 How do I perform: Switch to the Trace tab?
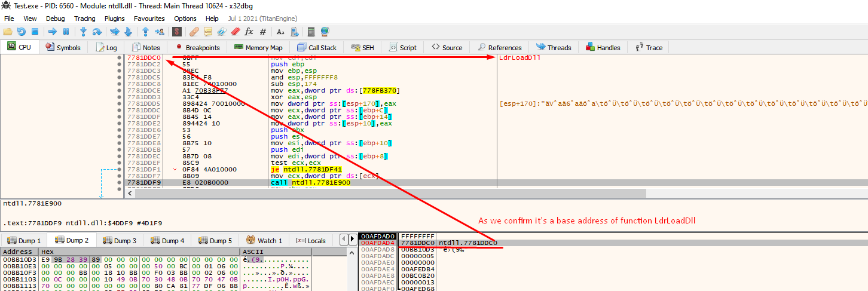(649, 47)
